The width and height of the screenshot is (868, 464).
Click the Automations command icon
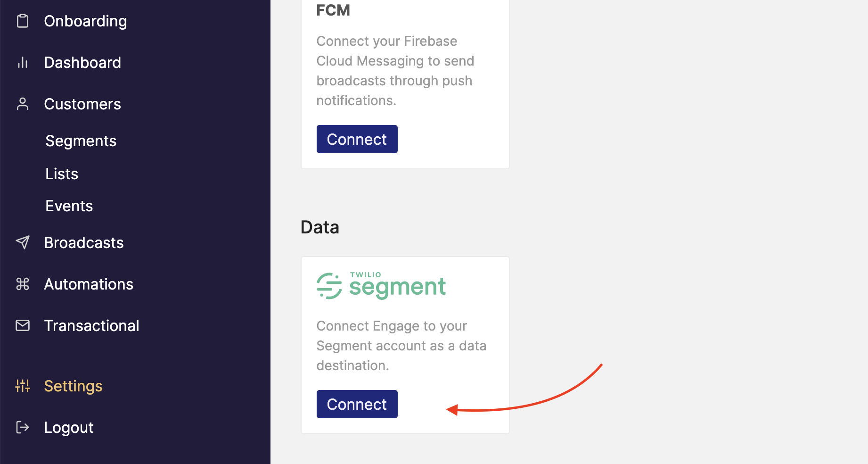tap(23, 284)
